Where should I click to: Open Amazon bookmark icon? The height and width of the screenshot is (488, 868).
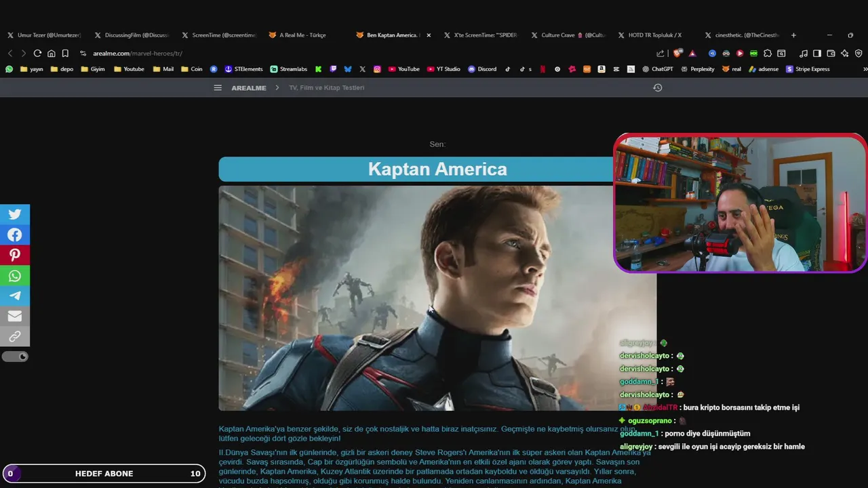(601, 69)
